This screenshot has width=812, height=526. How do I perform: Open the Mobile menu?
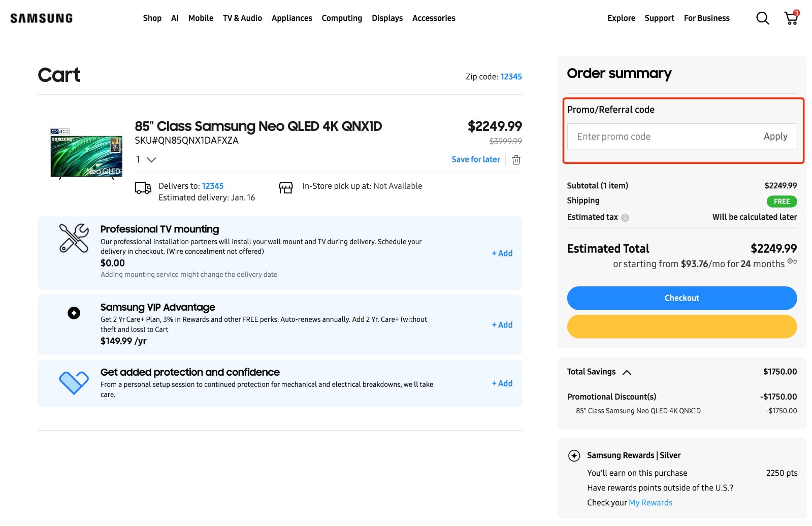coord(201,18)
